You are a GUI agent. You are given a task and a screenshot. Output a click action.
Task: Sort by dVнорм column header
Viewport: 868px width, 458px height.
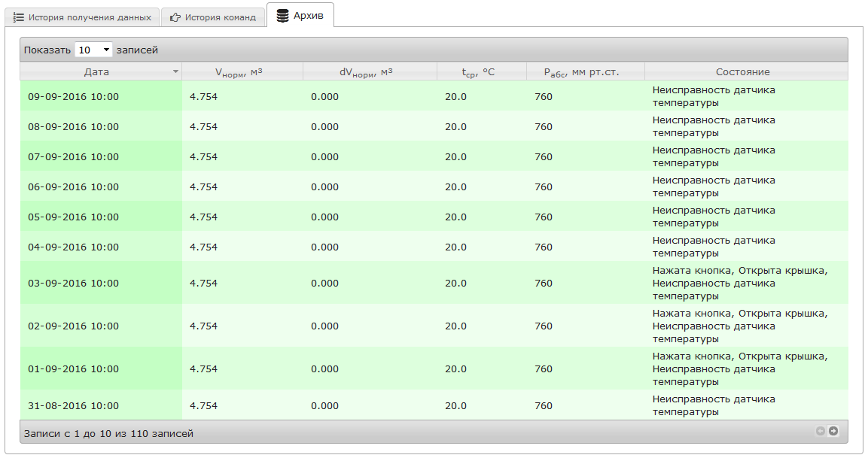tap(369, 72)
